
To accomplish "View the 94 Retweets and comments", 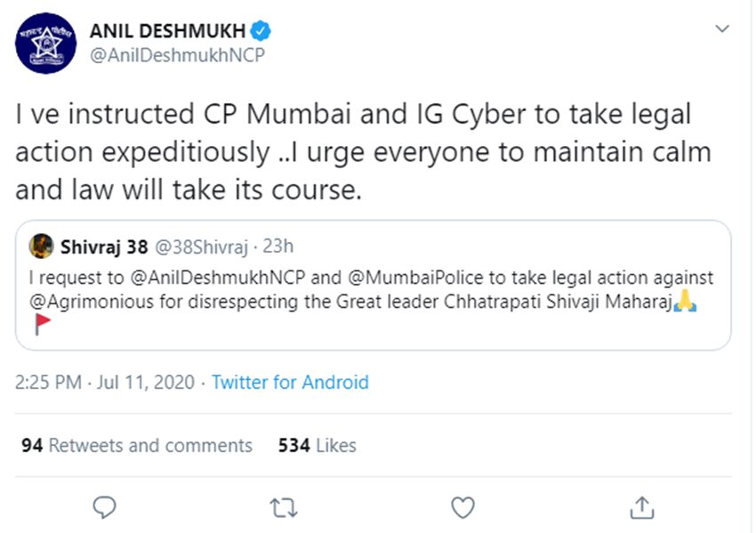I will tap(137, 445).
